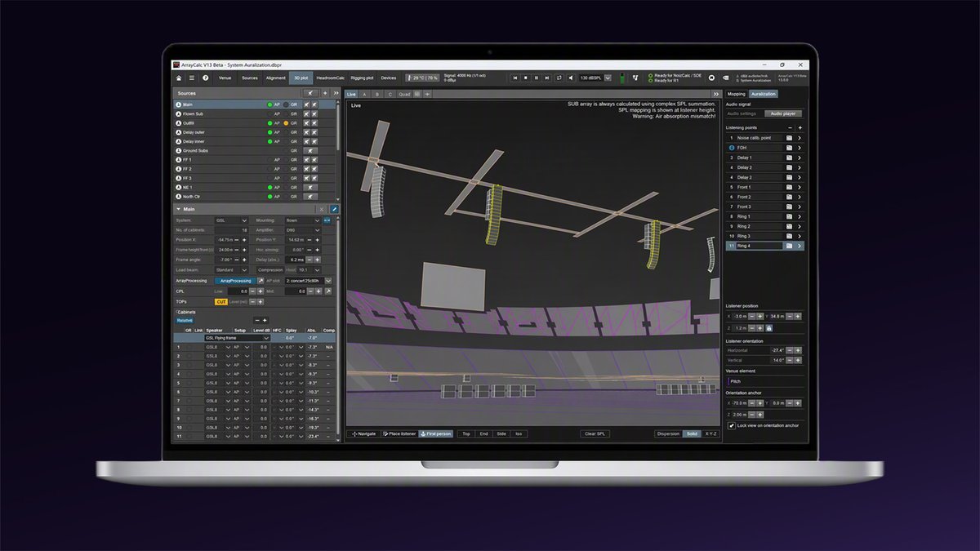Screen dimensions: 980x551
Task: Toggle GR indicator for Outfill source
Action: (x=286, y=123)
